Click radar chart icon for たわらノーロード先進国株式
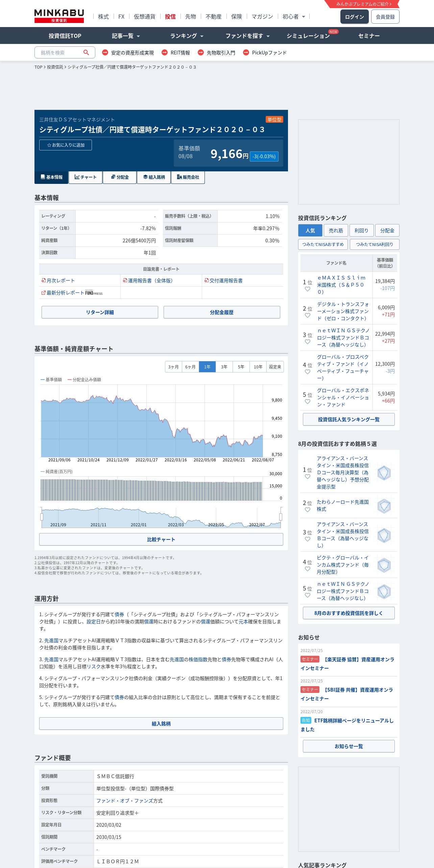This screenshot has height=868, width=434. tap(384, 506)
